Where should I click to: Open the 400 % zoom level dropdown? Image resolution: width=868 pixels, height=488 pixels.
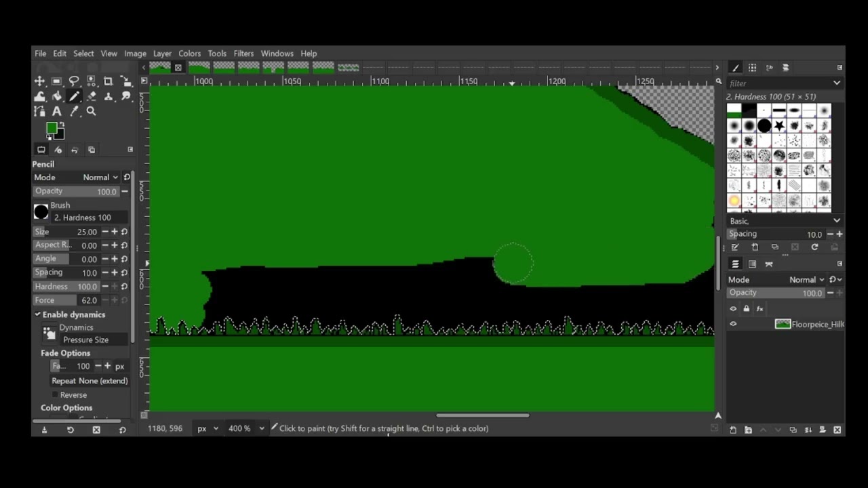coord(246,428)
